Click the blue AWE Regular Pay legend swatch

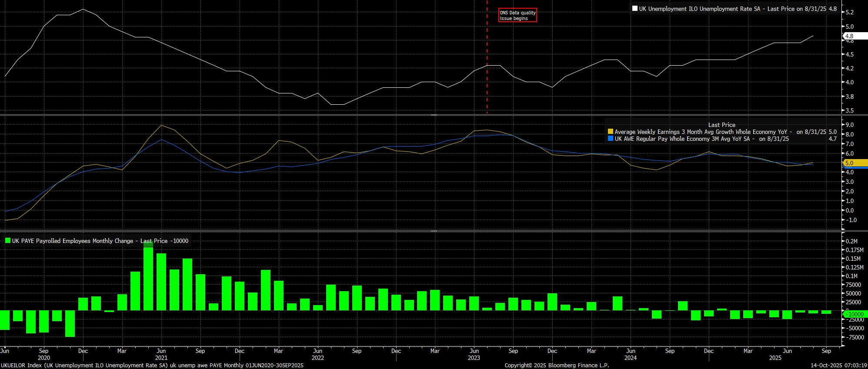pyautogui.click(x=611, y=139)
